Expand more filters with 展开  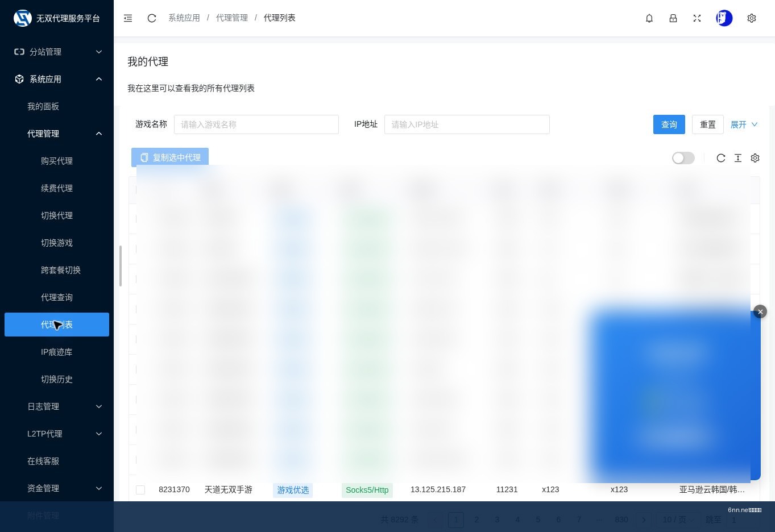coord(744,124)
